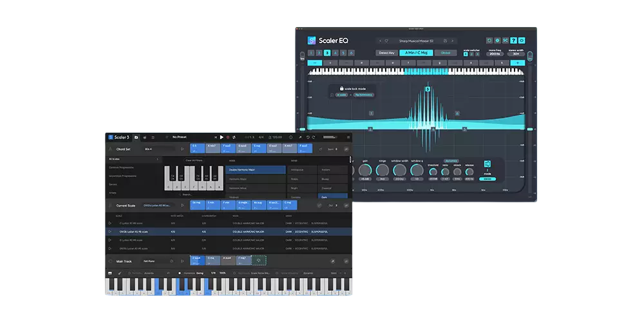This screenshot has height=322, width=644.
Task: Open the wrench settings icon in the Scaler 3 top bar
Action: (300, 137)
